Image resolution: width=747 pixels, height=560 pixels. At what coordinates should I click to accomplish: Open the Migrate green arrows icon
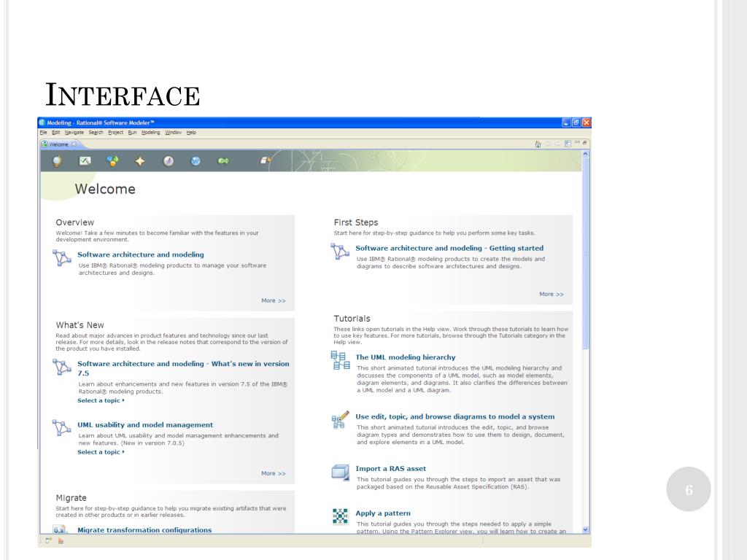[223, 161]
